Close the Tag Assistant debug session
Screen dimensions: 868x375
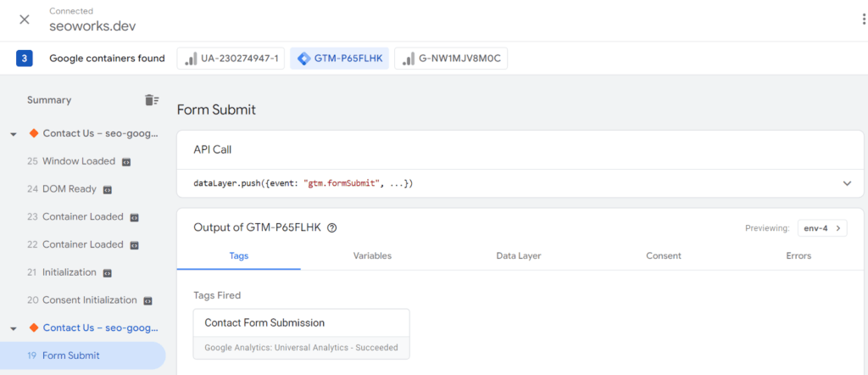(x=25, y=20)
